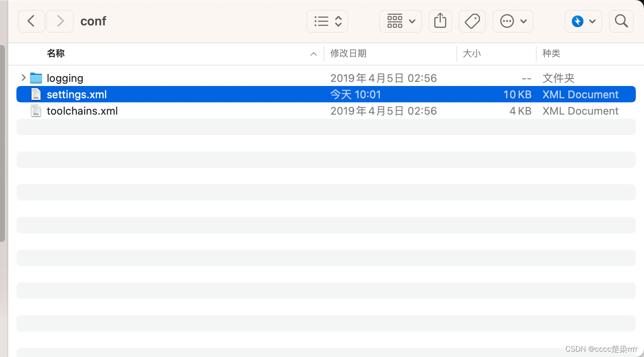
Task: Select the settings.xml file name
Action: pos(77,94)
